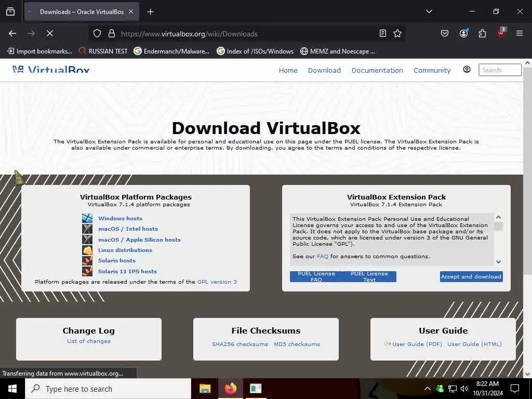Screen dimensions: 532x399
Task: Open the Pocket save icon
Action: [x=445, y=33]
